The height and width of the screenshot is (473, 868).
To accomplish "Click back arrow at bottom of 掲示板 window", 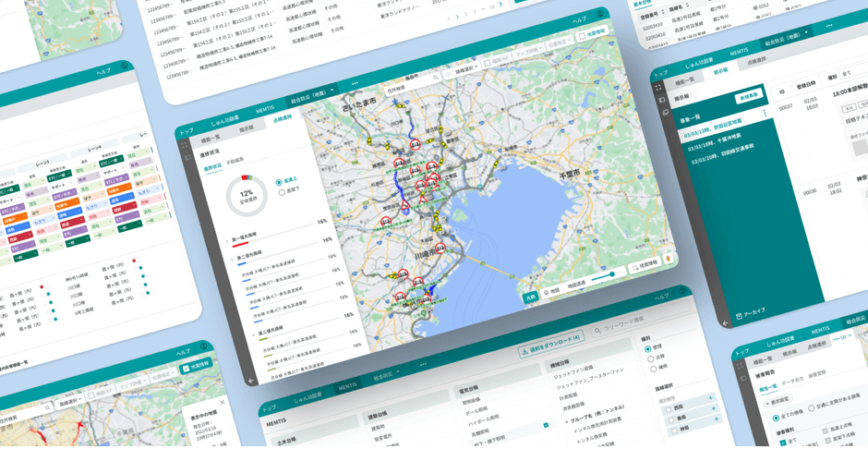I will (726, 323).
